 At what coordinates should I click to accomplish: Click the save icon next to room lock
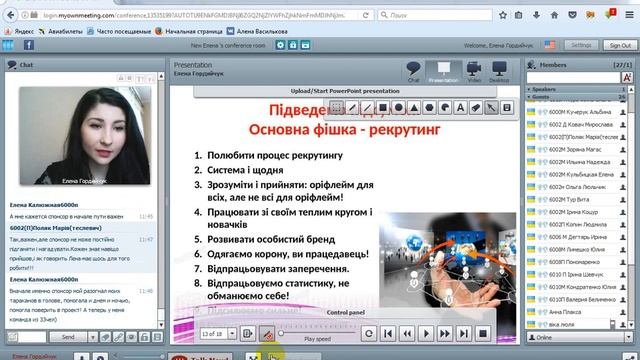tap(305, 45)
